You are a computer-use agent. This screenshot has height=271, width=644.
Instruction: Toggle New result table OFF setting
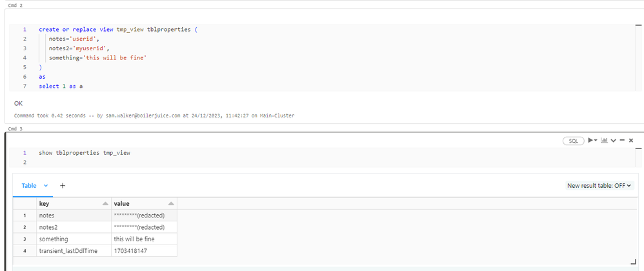pyautogui.click(x=599, y=186)
